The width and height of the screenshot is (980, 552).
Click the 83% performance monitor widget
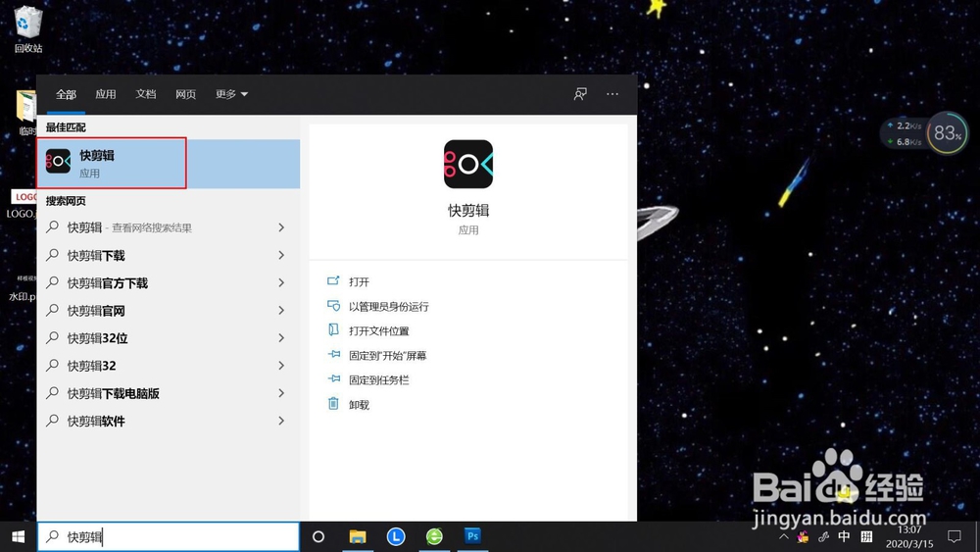point(947,132)
